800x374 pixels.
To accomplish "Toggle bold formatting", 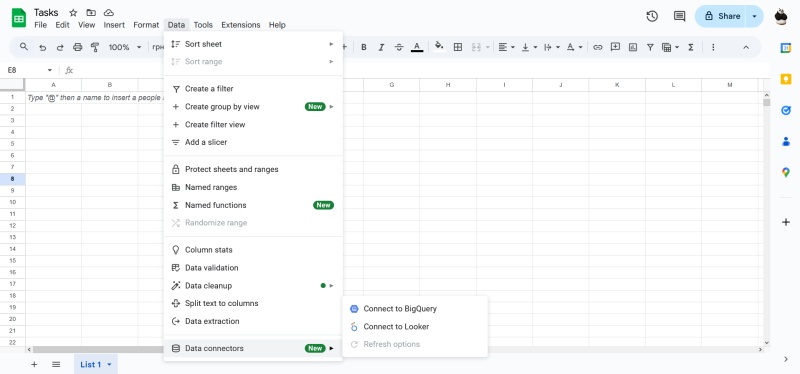I will (364, 47).
